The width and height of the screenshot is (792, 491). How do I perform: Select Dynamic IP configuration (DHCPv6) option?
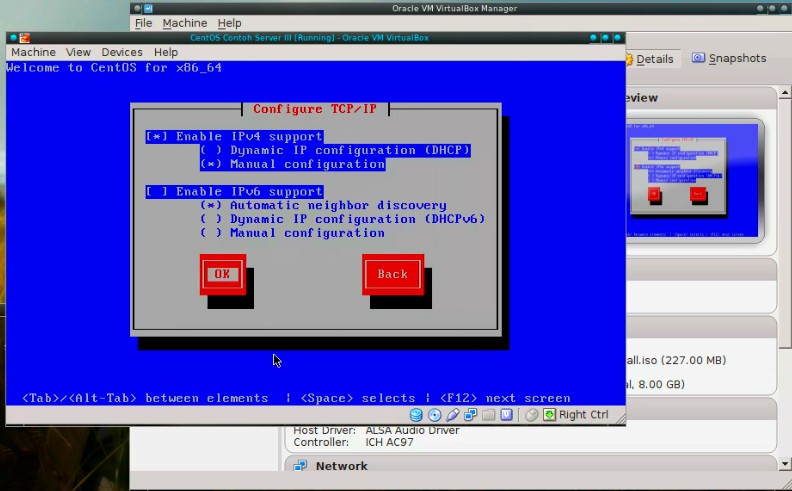pos(342,219)
